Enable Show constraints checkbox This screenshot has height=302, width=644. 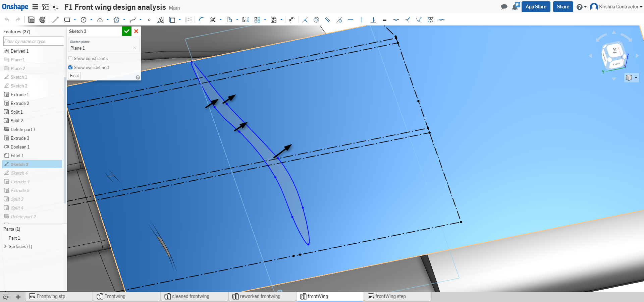[71, 58]
